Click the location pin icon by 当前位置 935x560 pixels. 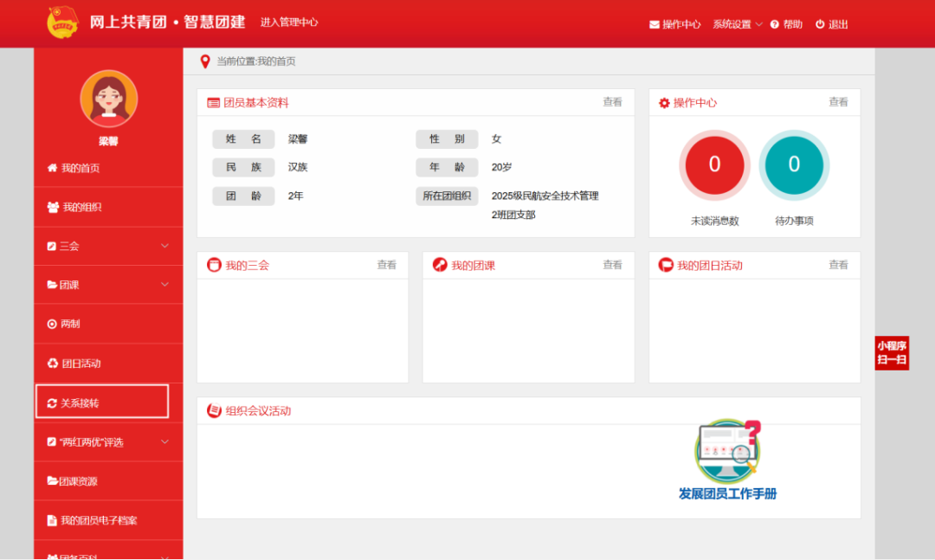pos(205,61)
